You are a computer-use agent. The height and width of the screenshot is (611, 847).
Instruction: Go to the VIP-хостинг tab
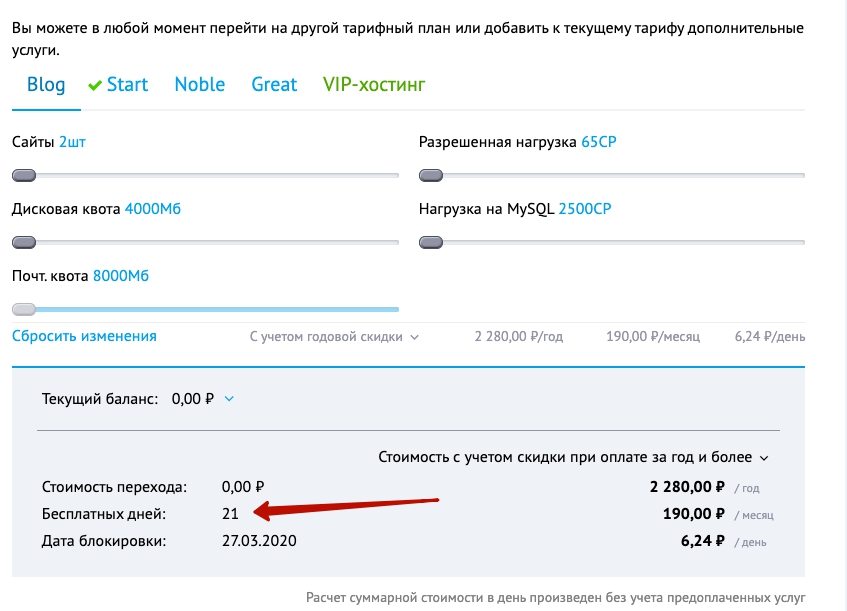(x=374, y=85)
